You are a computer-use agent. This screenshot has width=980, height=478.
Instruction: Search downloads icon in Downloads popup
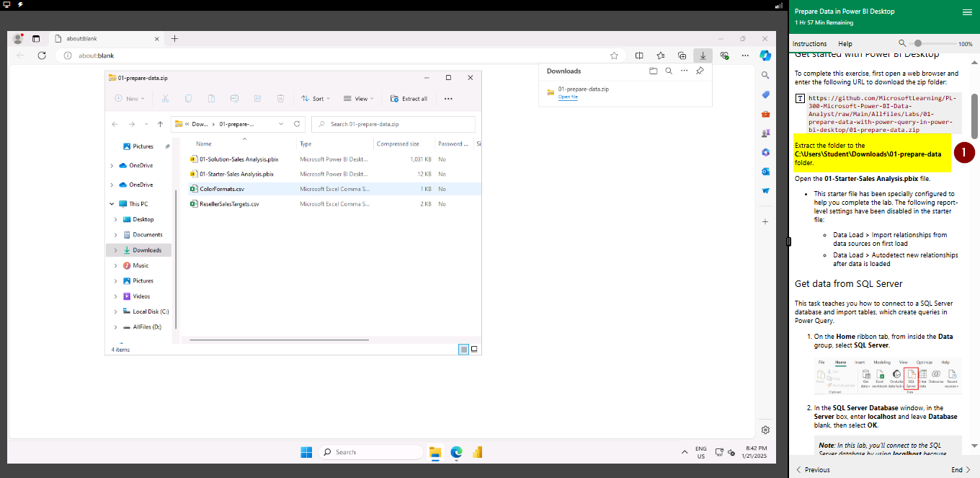coord(669,71)
